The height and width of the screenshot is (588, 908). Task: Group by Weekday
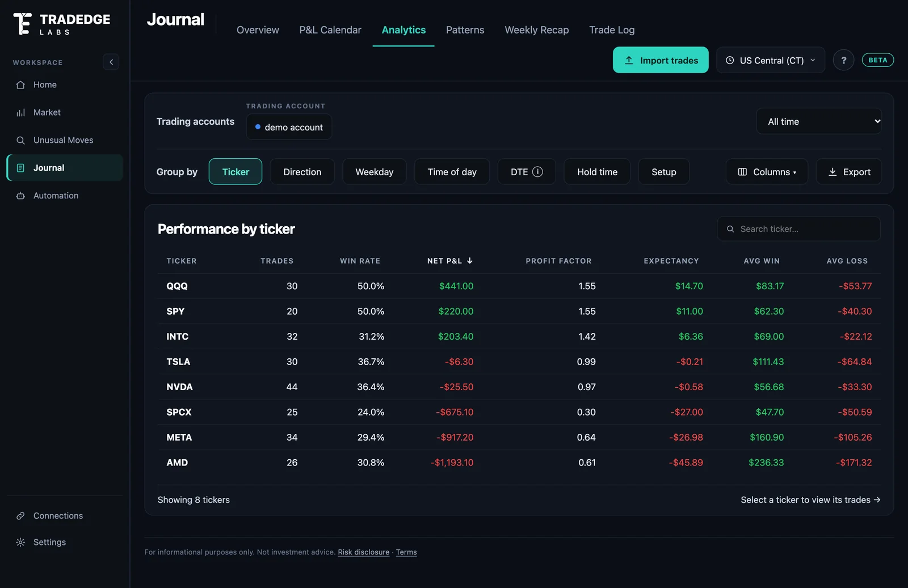(375, 172)
